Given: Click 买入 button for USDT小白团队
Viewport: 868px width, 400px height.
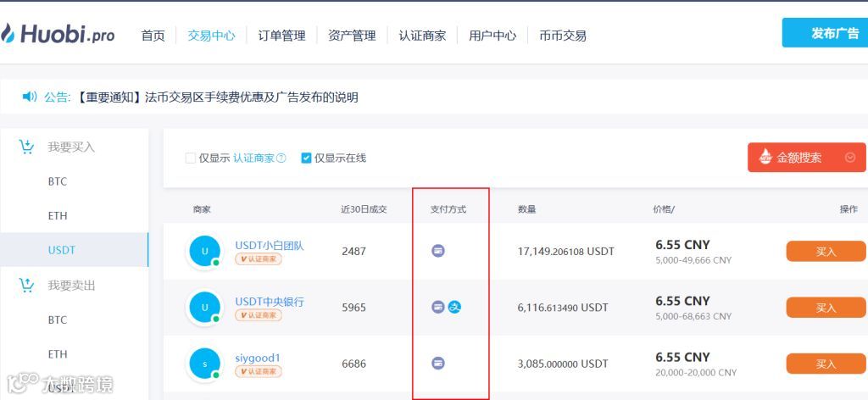Looking at the screenshot, I should 826,251.
